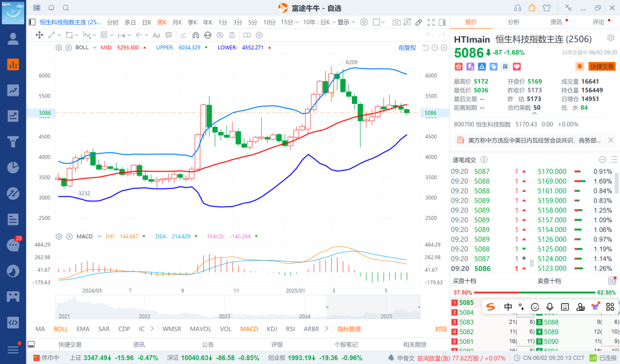
Task: Expand more sub indicators arrow after ARBR
Action: [x=327, y=329]
